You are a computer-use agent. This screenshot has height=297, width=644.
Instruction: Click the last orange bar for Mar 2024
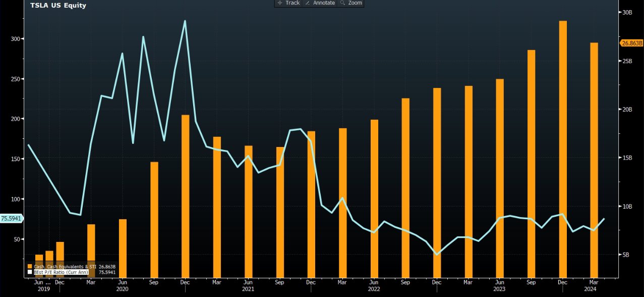594,160
